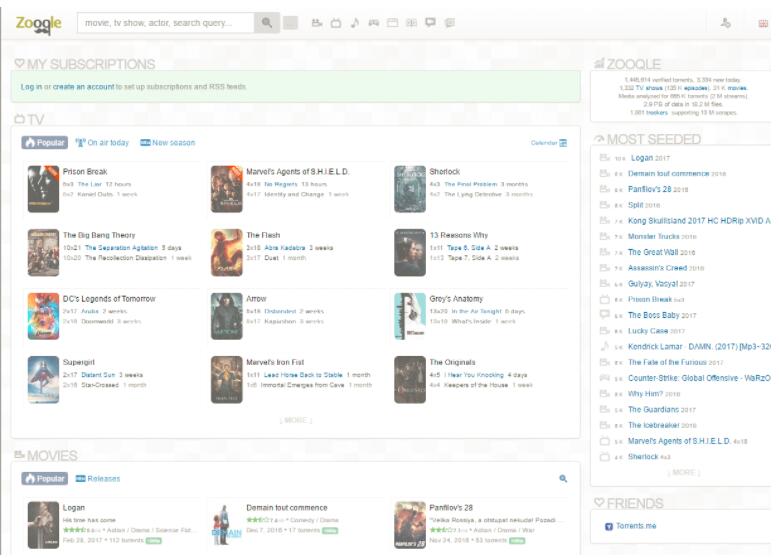Open Panfilov's 28 movie title

tap(451, 508)
